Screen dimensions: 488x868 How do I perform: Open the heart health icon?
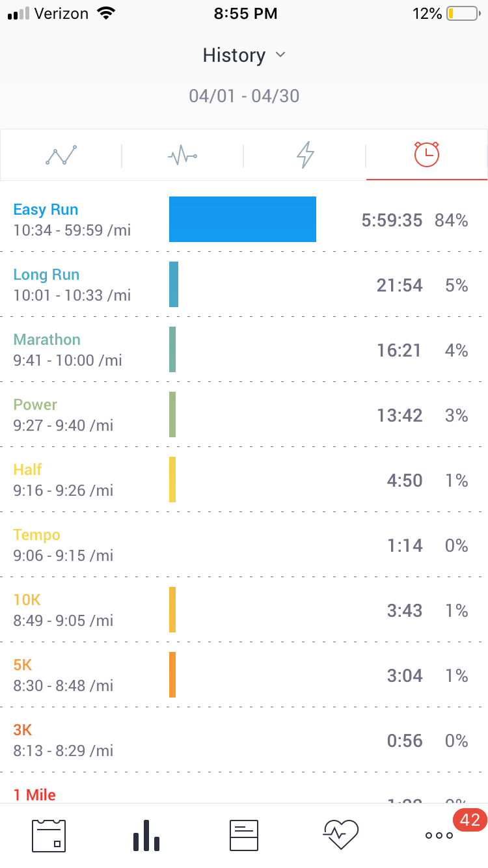coord(341,835)
